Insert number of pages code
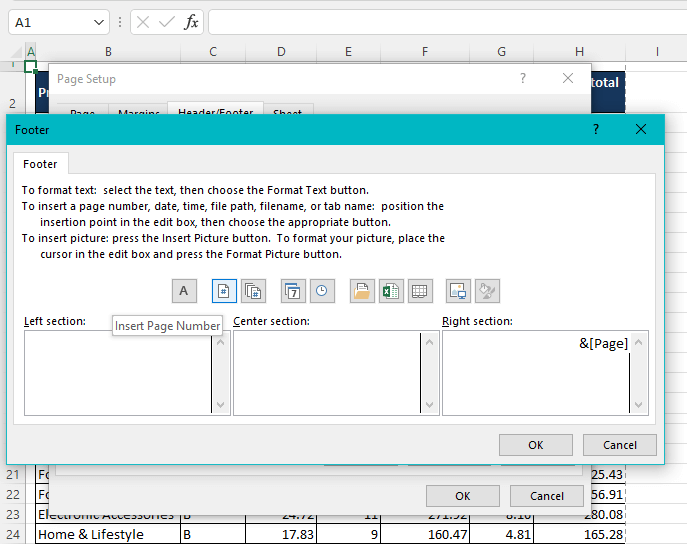This screenshot has height=544, width=687. click(x=253, y=291)
